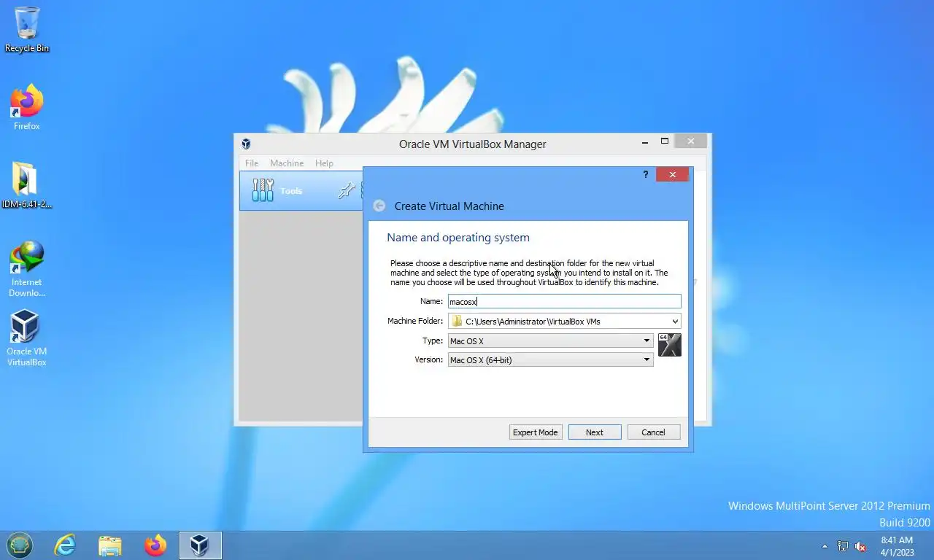Click the network status tray icon
The height and width of the screenshot is (560, 934).
tap(842, 545)
